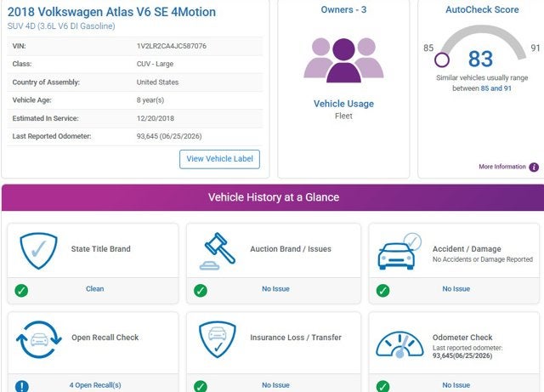
Task: Click the Estimated In Service date 12/20/2018
Action: [x=156, y=118]
